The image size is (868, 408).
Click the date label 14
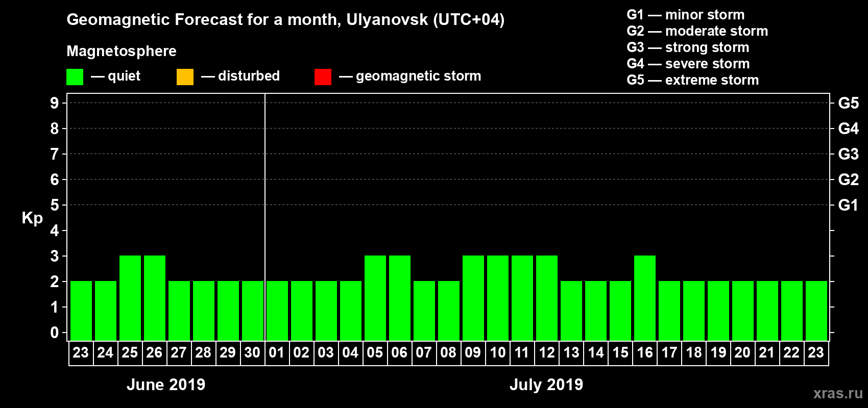(595, 352)
